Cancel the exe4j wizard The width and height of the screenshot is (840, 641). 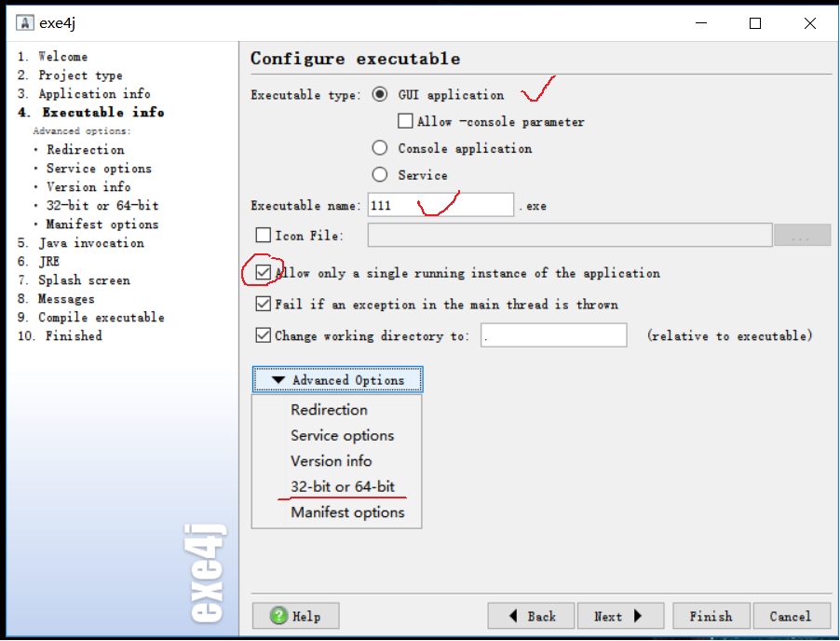point(792,615)
